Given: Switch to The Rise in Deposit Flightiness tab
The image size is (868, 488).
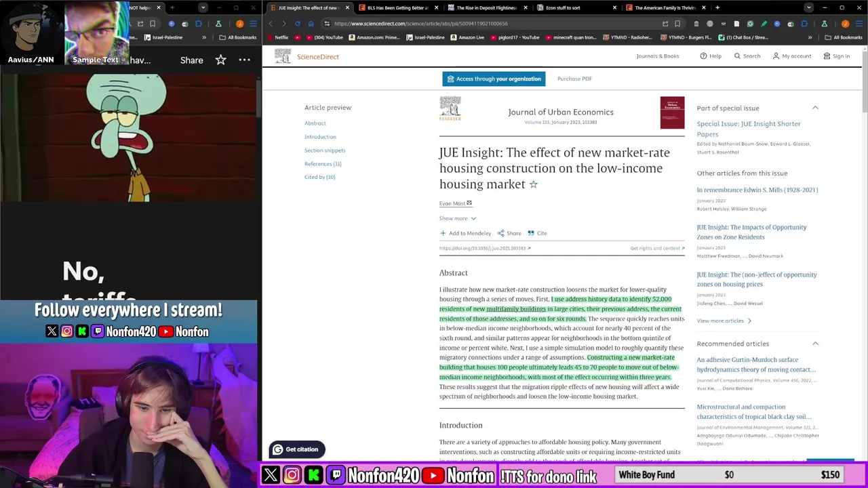Looking at the screenshot, I should coord(488,7).
